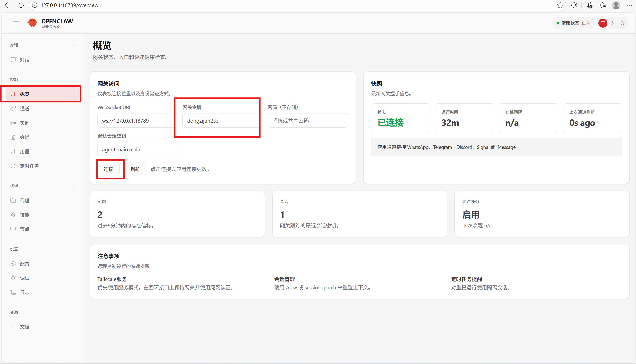Switch to light theme (sun icon)

click(x=612, y=23)
